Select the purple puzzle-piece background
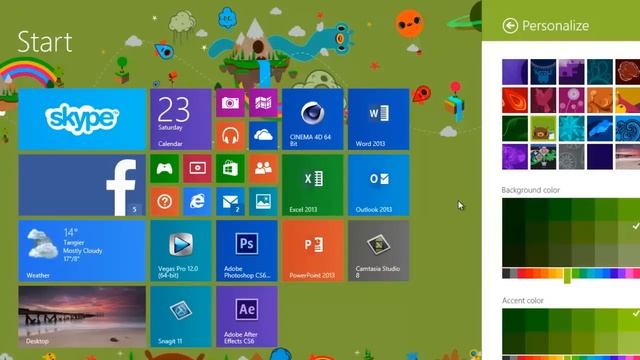 [571, 72]
